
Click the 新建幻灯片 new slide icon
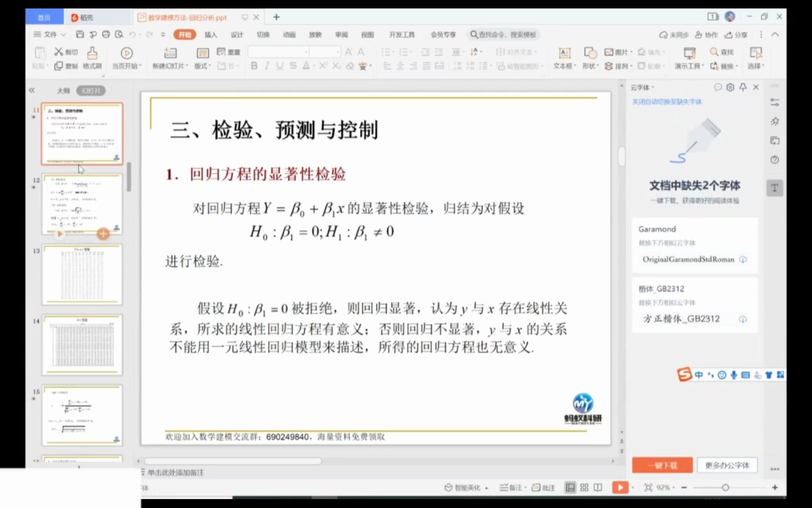[x=169, y=56]
